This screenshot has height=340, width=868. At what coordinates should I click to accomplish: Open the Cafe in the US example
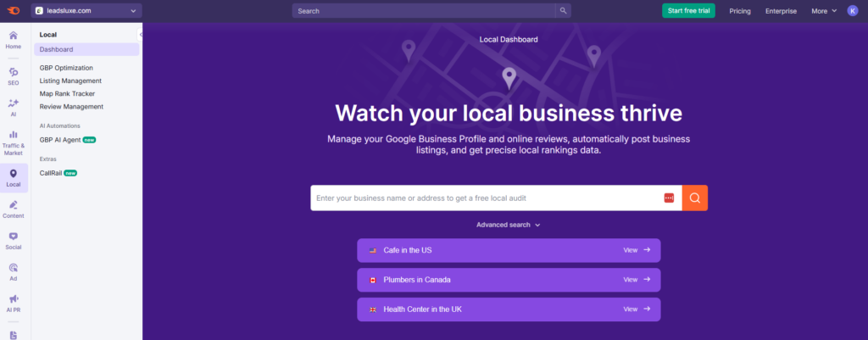(x=509, y=250)
